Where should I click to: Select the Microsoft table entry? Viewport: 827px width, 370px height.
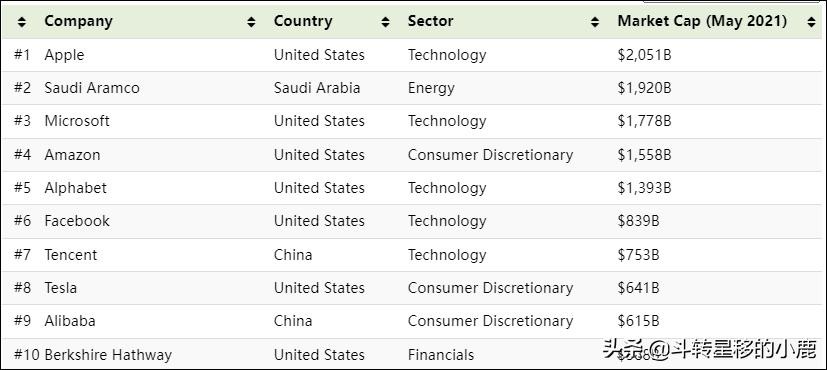pos(77,121)
